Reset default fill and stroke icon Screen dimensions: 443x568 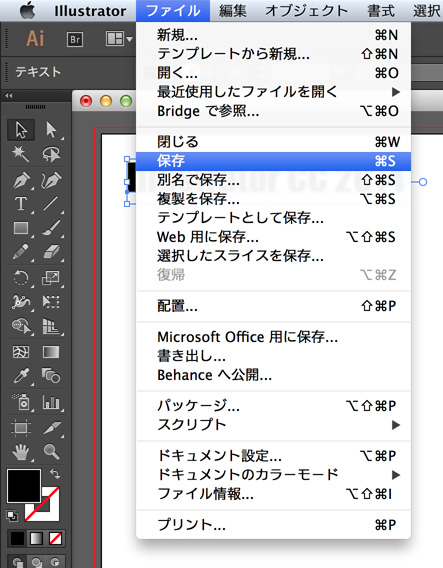click(12, 515)
